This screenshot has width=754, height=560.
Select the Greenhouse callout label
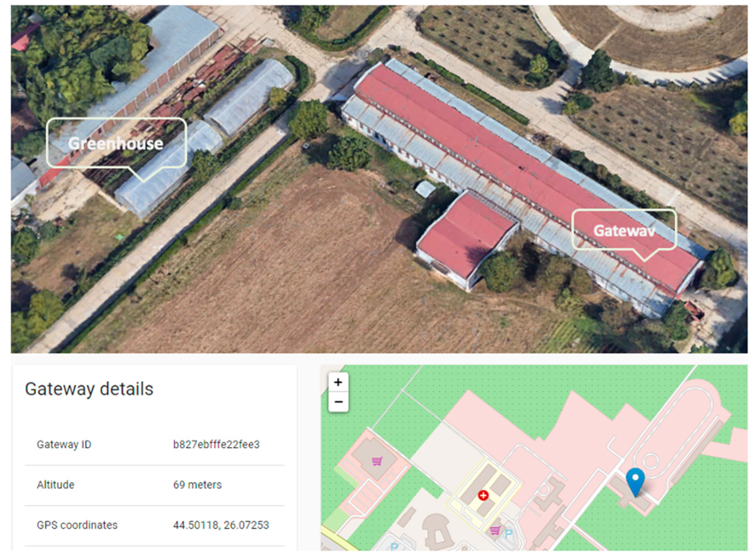click(115, 144)
